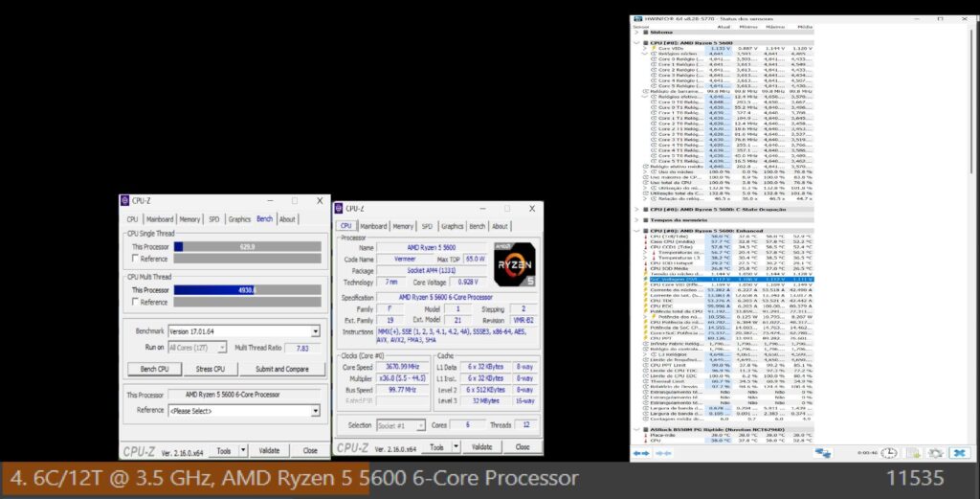Viewport: 980px width, 499px height.
Task: Click the Bus Speed 99.77 MHz value
Action: tap(402, 390)
